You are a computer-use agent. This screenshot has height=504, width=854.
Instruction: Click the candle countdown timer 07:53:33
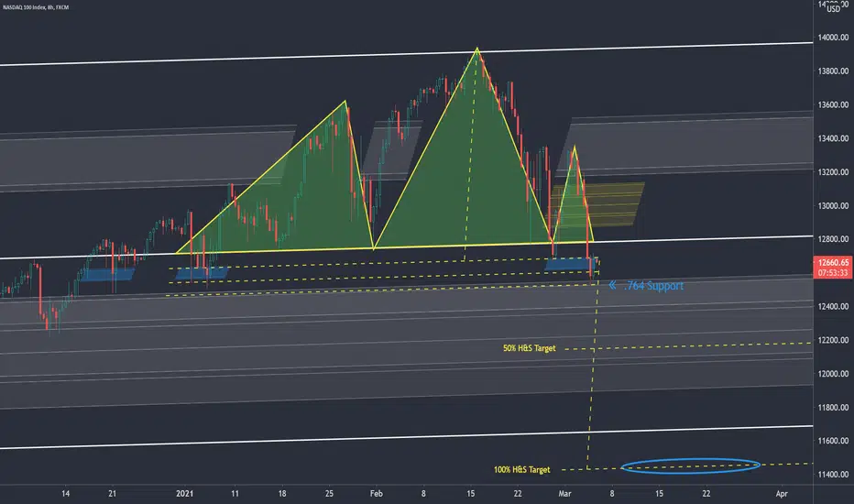833,273
